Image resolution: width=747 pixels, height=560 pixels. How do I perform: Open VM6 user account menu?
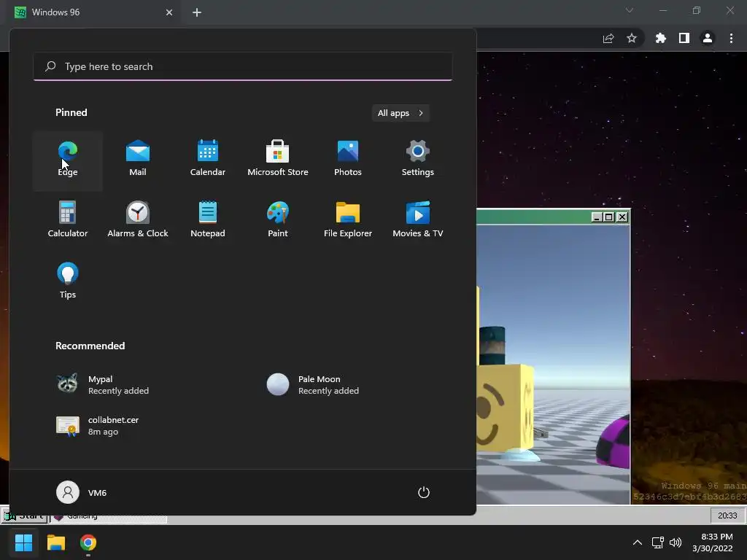[x=82, y=492]
